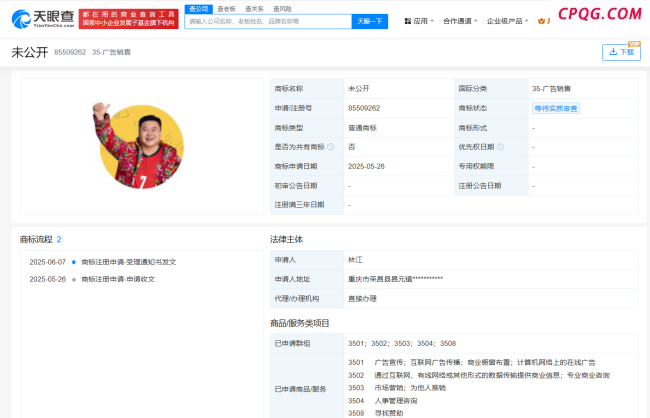Viewport: 650px width, 418px height.
Task: Click the 3501; 3502; 3503 group list
Action: click(x=402, y=343)
